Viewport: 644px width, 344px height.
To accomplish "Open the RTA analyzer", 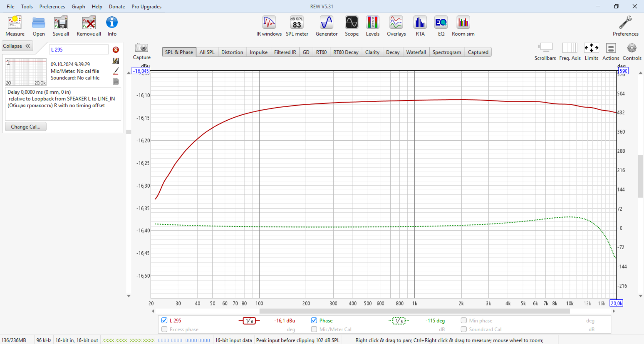I will point(420,26).
